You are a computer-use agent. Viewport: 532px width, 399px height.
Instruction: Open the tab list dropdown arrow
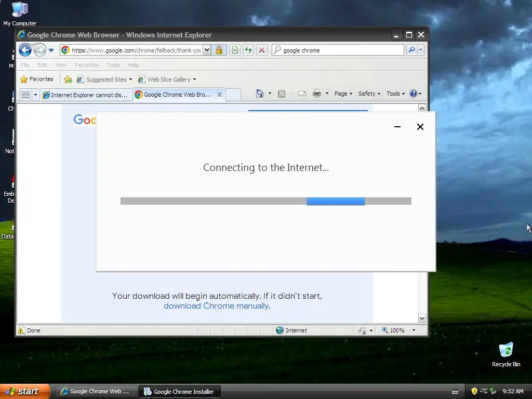coord(35,95)
